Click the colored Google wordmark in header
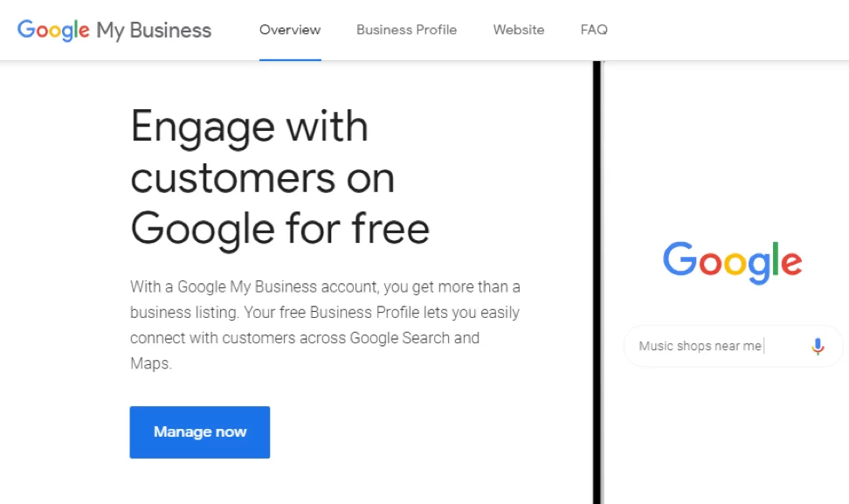This screenshot has height=504, width=849. tap(53, 30)
